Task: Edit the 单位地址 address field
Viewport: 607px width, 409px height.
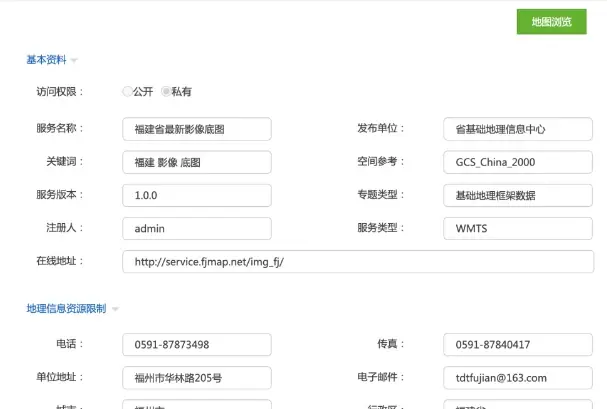Action: click(x=196, y=378)
